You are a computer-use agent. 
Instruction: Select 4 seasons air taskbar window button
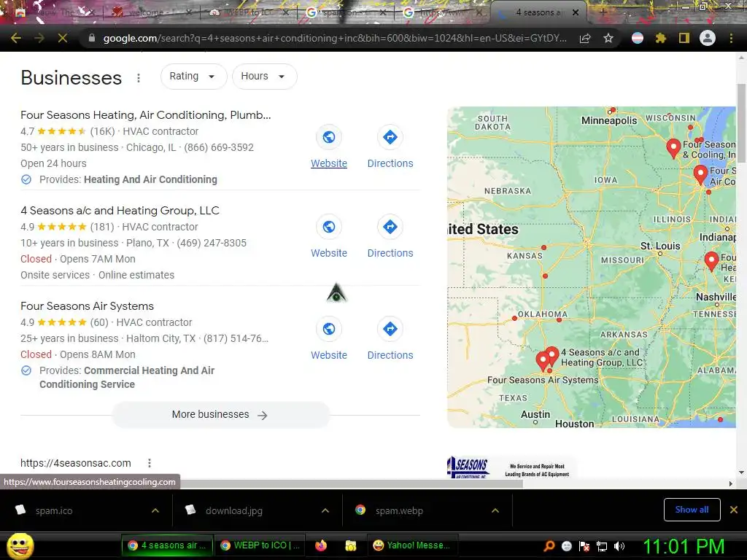(167, 545)
